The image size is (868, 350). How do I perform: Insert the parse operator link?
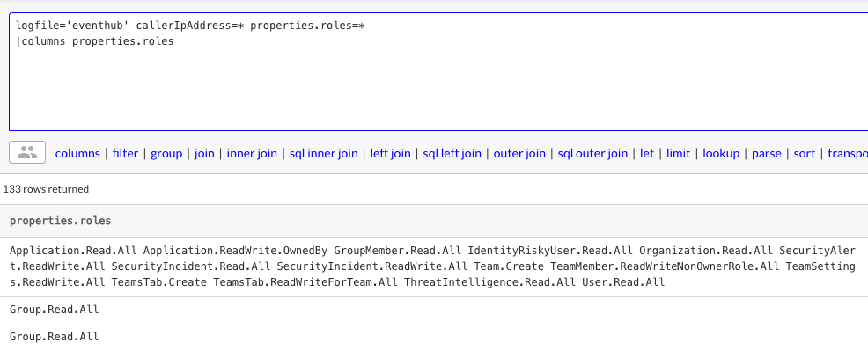pos(766,153)
